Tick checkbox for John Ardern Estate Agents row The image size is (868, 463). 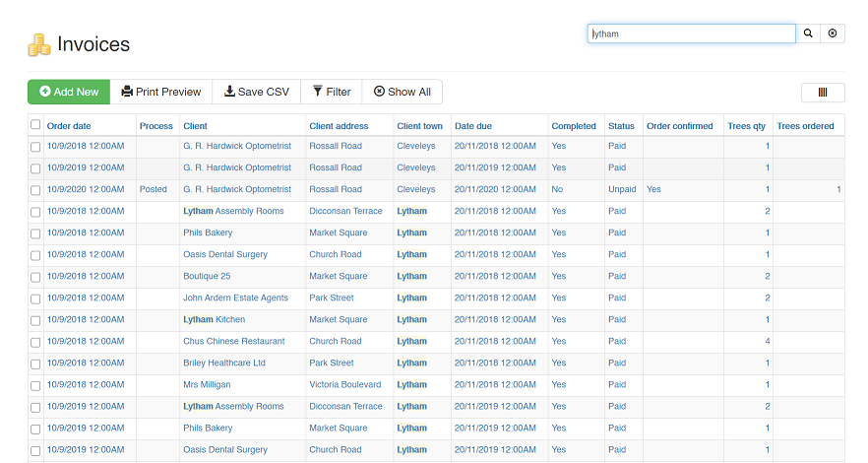tap(35, 298)
